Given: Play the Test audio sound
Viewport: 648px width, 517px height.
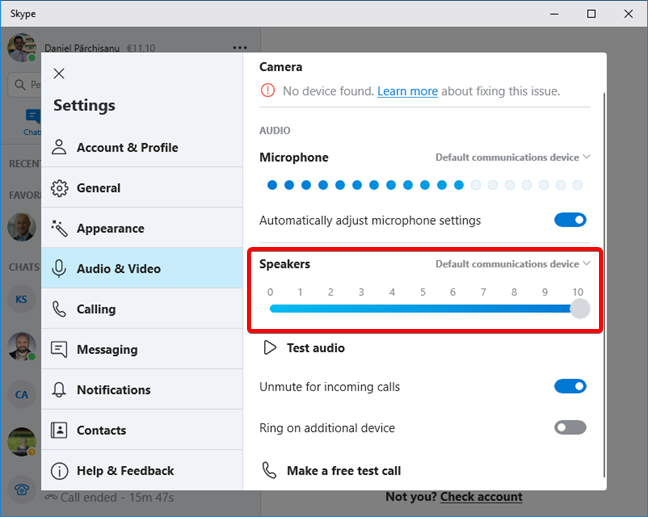Looking at the screenshot, I should click(270, 348).
